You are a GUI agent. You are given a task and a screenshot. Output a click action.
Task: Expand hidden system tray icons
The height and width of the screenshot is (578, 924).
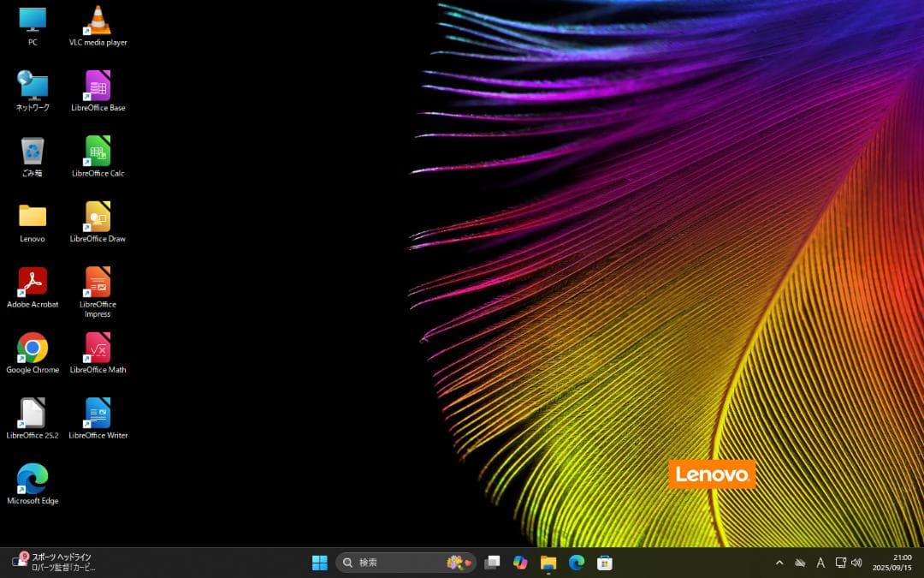click(779, 563)
